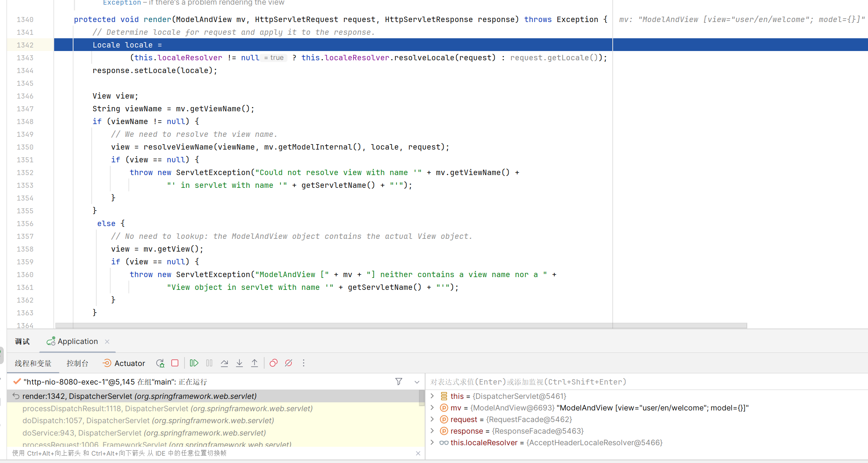Viewport: 868px width, 463px height.
Task: Select the Application tab
Action: 77,341
